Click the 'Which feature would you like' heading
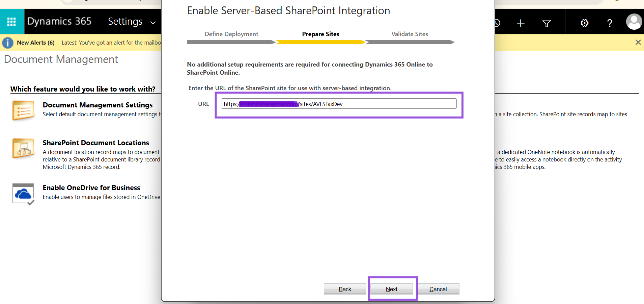The height and width of the screenshot is (304, 644). click(x=83, y=89)
